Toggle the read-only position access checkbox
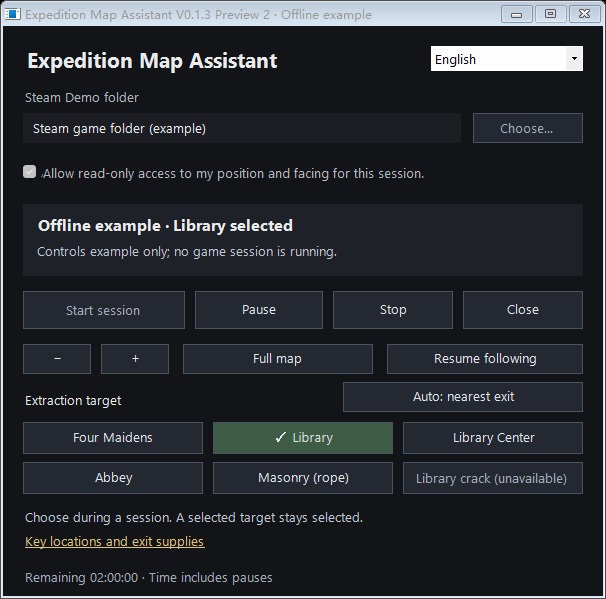 29,172
